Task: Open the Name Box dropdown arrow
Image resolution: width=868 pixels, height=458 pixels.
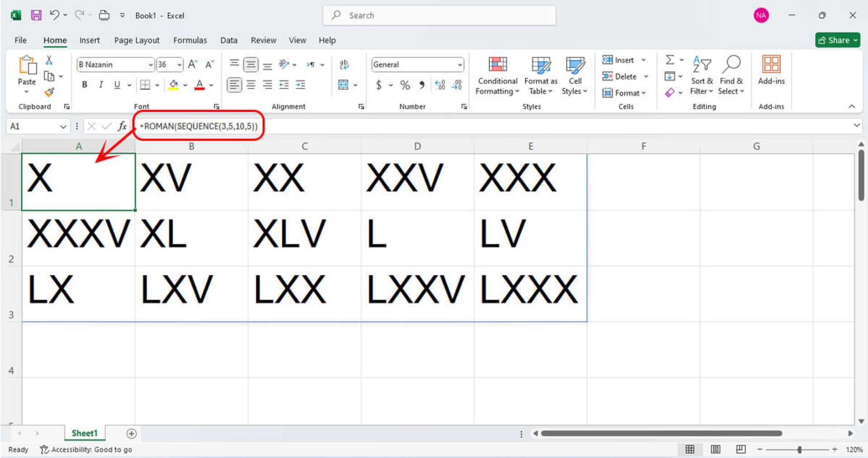Action: [63, 127]
